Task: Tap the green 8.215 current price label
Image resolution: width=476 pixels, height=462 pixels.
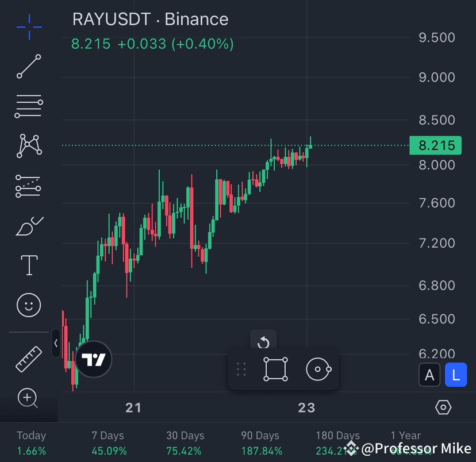Action: coord(435,145)
